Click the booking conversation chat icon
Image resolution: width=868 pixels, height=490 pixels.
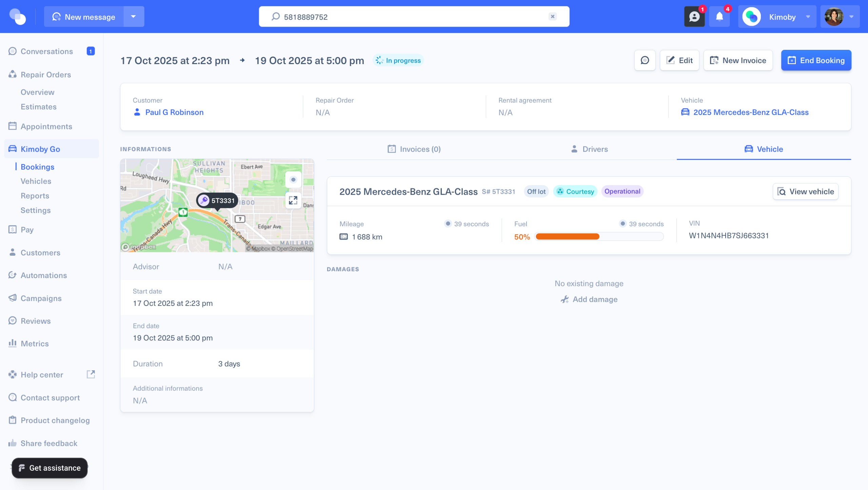point(645,60)
